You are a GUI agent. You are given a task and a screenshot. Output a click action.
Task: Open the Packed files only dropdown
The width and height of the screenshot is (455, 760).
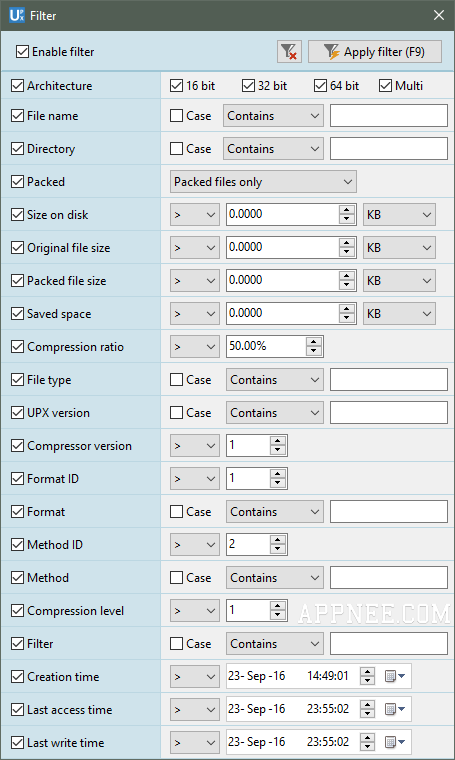point(263,182)
